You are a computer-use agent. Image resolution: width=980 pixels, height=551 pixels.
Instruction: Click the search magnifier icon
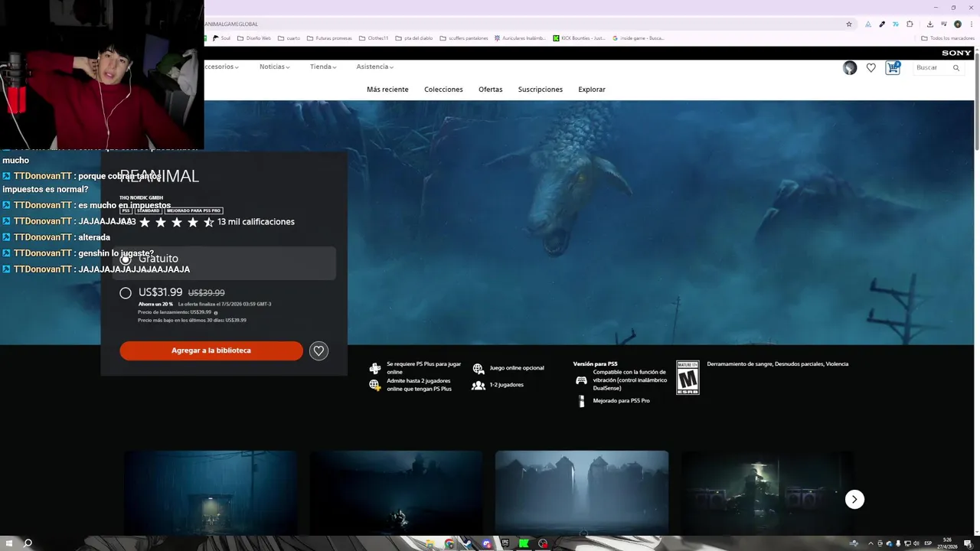tap(956, 68)
